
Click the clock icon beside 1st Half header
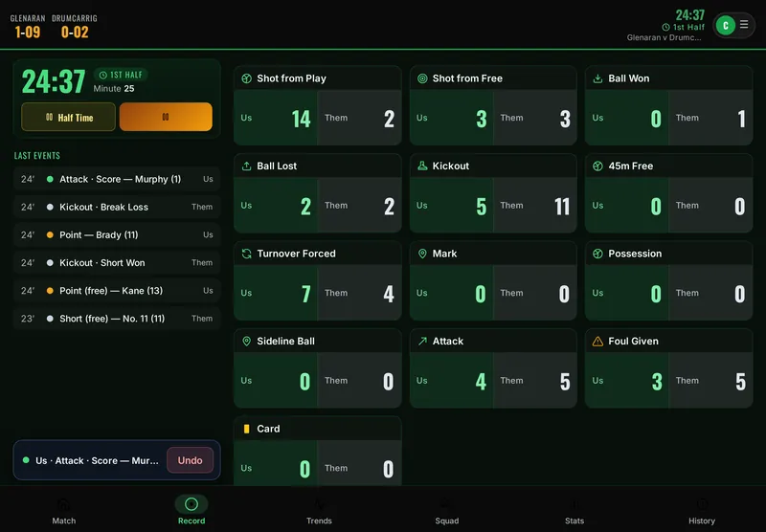pyautogui.click(x=665, y=28)
